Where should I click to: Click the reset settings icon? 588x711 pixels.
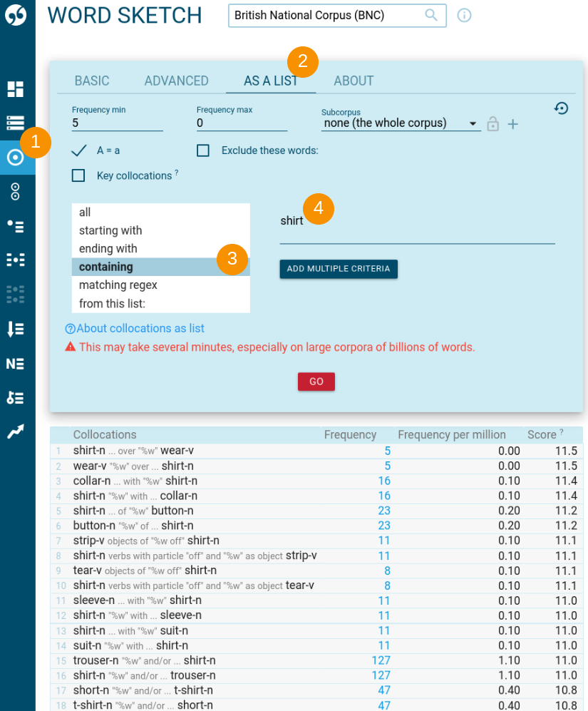561,108
